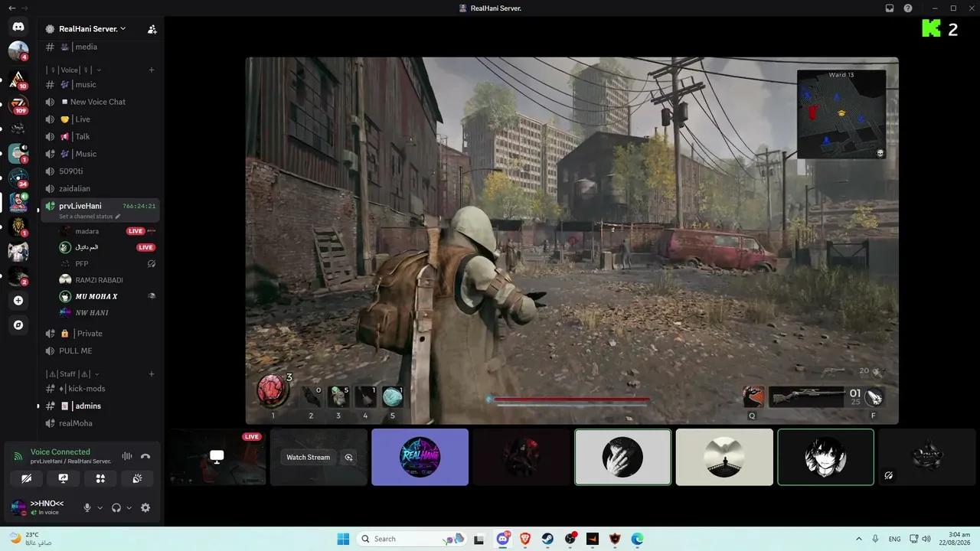980x551 pixels.
Task: Open >>HNO<< user profile panel
Action: 42,507
